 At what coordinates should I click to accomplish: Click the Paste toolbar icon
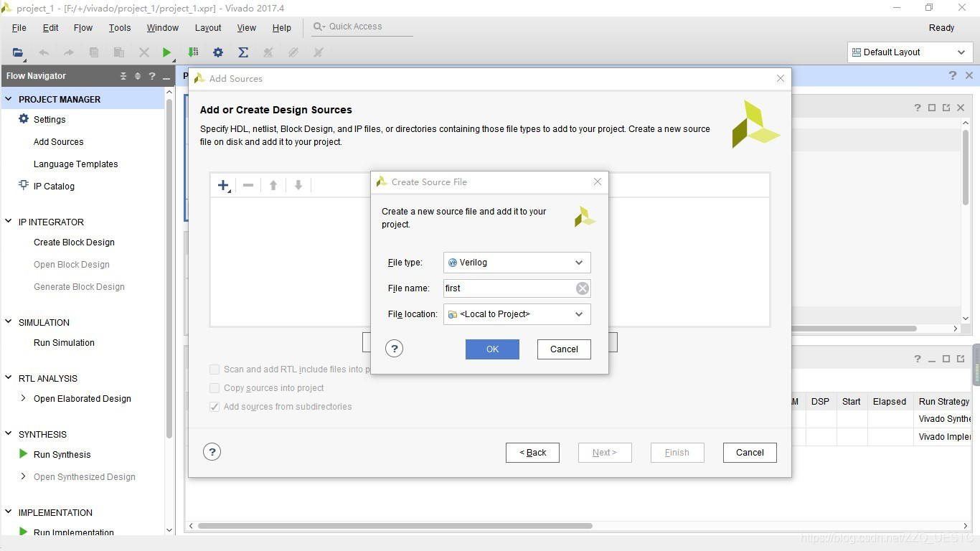119,52
